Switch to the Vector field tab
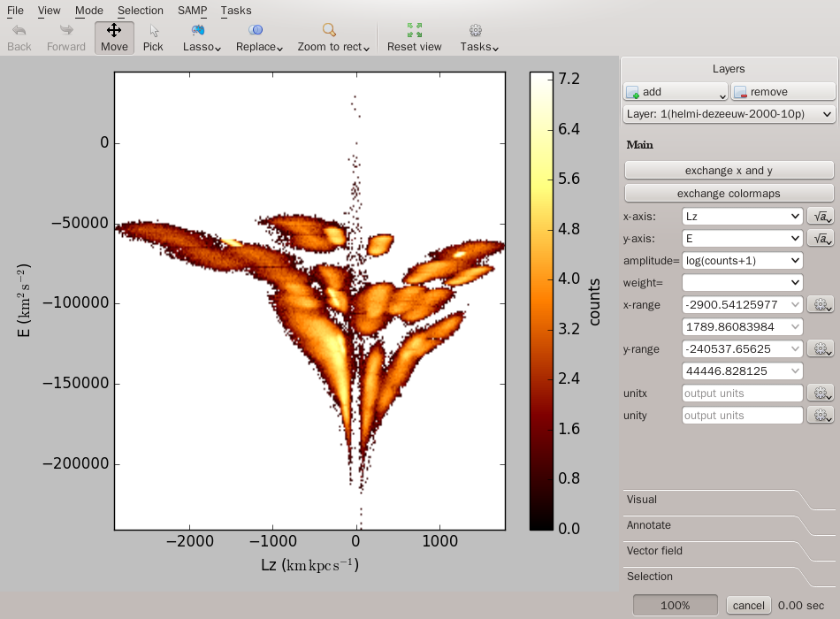Viewport: 840px width, 619px height. pos(655,551)
